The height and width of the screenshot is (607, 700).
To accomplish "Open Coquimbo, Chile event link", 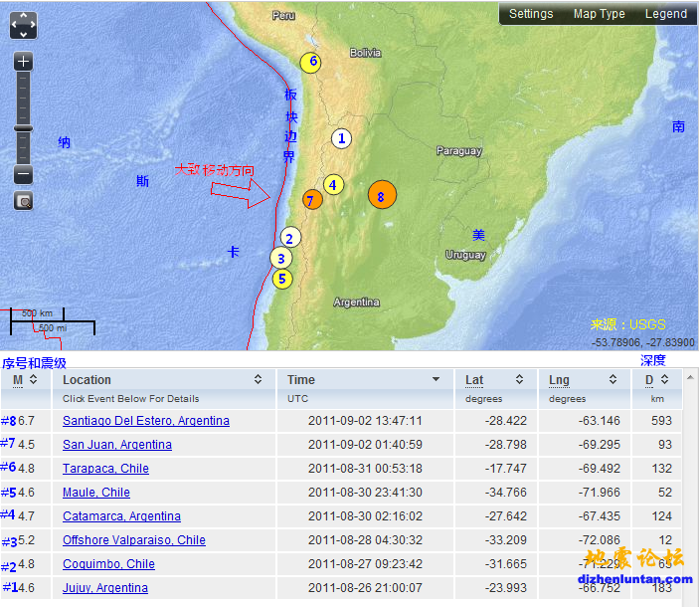I will click(x=108, y=563).
